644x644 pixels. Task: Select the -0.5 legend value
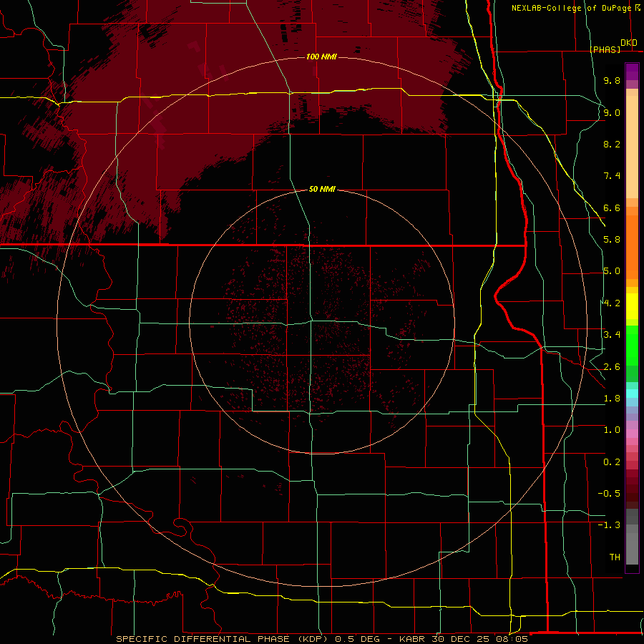point(609,494)
